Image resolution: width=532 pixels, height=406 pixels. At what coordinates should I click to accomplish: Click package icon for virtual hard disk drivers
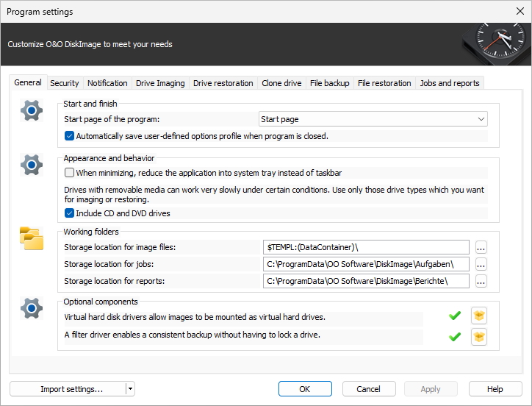479,316
